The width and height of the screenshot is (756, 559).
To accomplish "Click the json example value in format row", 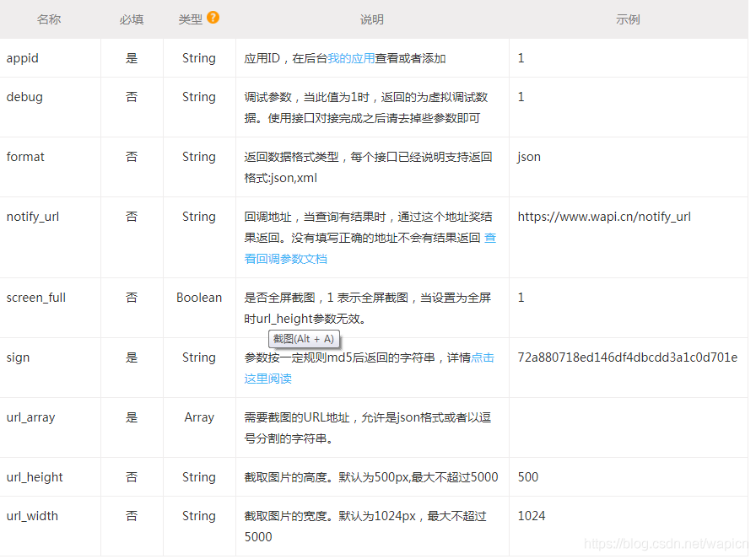I will (529, 157).
